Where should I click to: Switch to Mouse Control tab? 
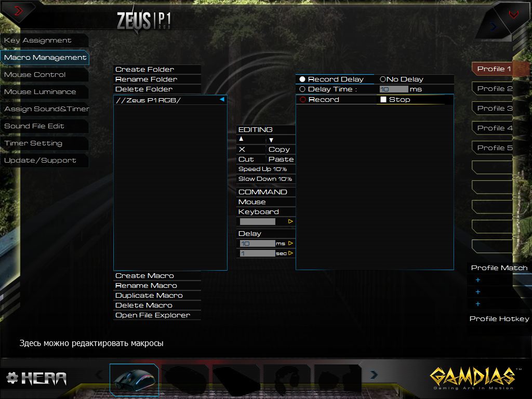coord(45,75)
